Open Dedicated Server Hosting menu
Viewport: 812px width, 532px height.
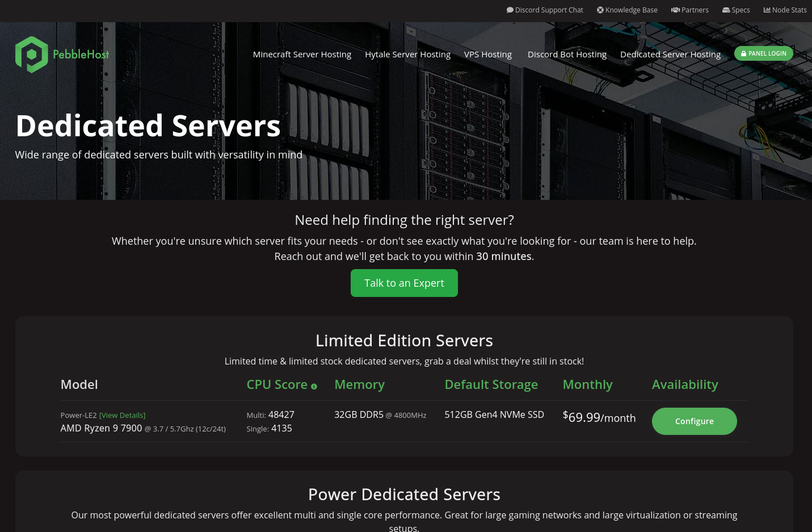pyautogui.click(x=670, y=55)
